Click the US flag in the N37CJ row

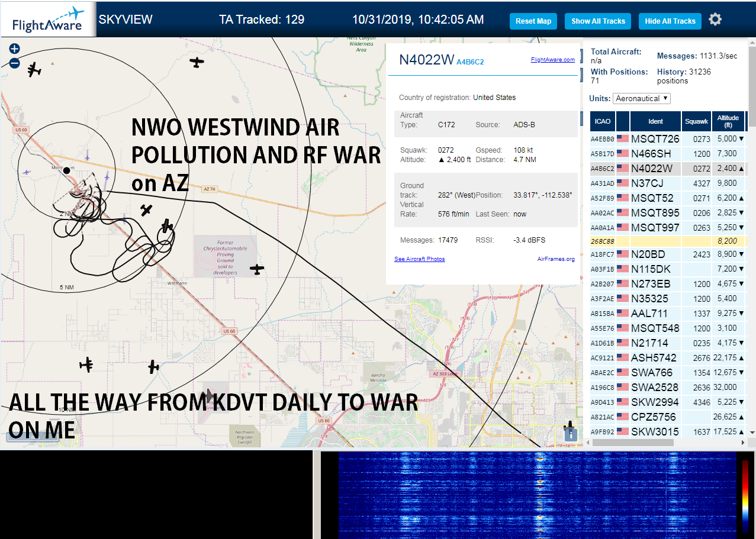point(622,183)
